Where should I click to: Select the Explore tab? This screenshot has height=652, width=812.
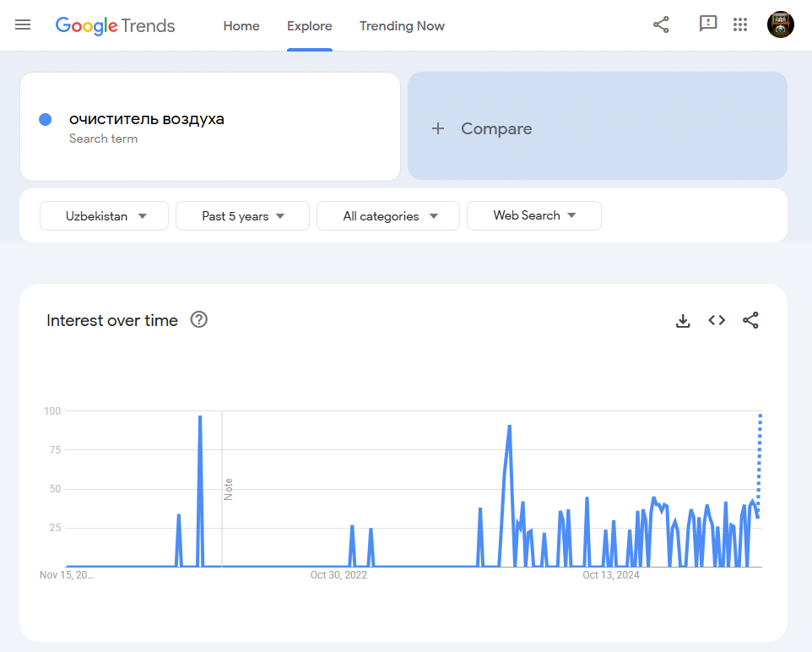point(310,26)
